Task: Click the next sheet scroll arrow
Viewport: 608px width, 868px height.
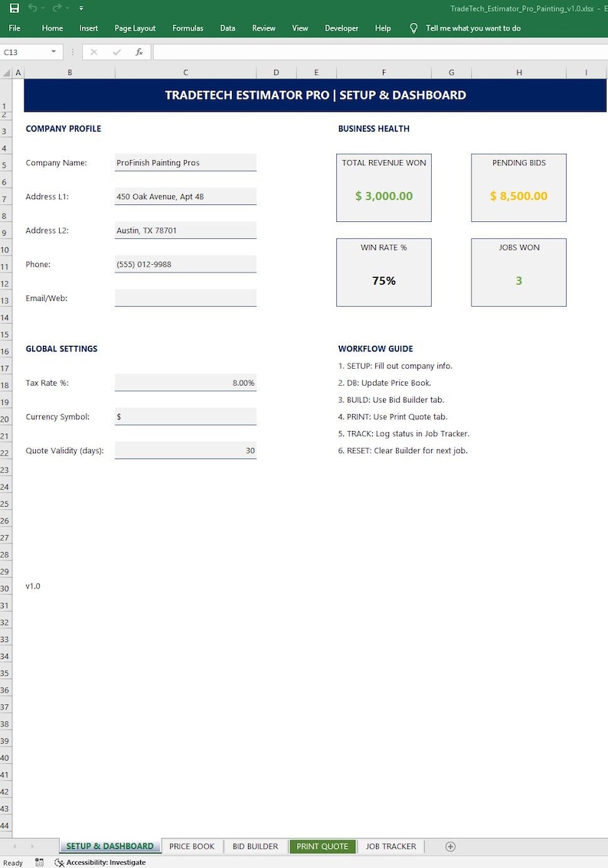Action: coord(32,847)
